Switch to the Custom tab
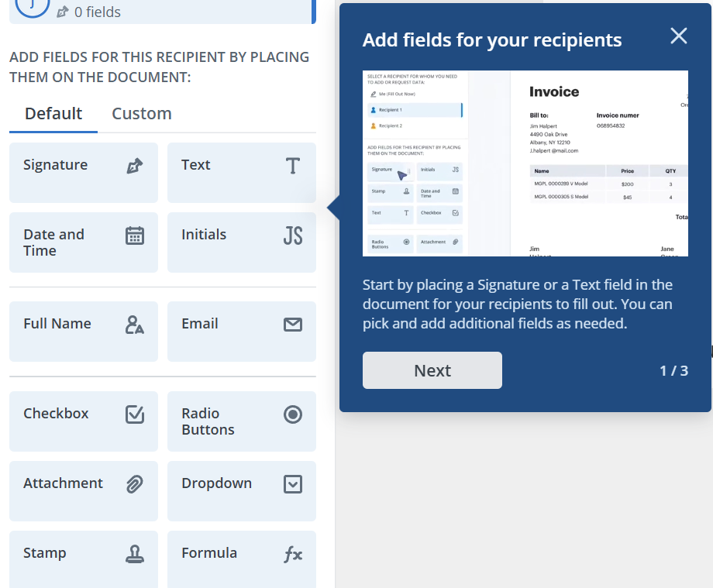Viewport: 713px width, 588px height. pos(142,114)
